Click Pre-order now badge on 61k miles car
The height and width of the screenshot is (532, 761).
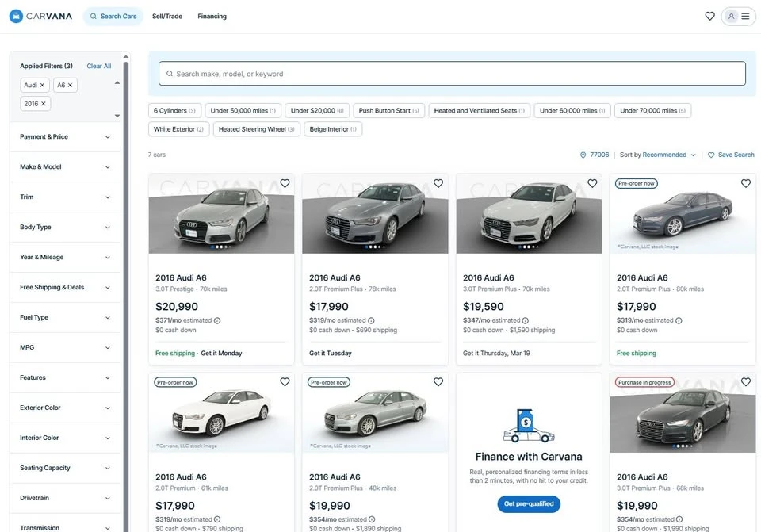pos(175,382)
